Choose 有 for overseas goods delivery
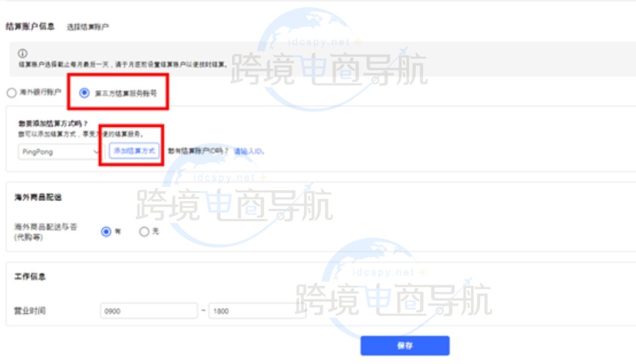 [106, 232]
